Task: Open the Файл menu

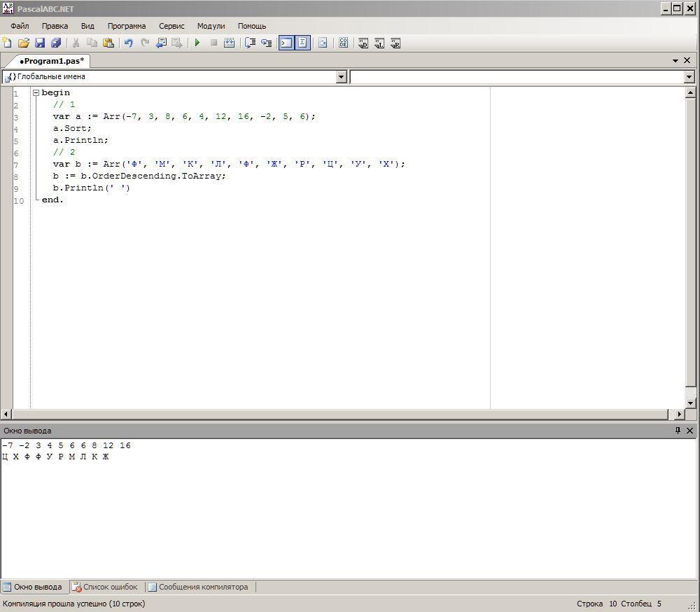Action: pos(20,26)
